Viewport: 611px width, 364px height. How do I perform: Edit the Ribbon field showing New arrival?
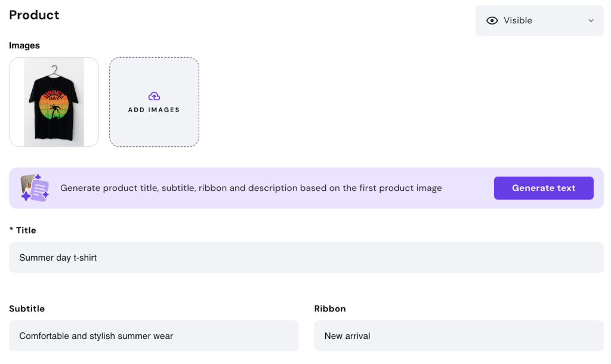458,336
